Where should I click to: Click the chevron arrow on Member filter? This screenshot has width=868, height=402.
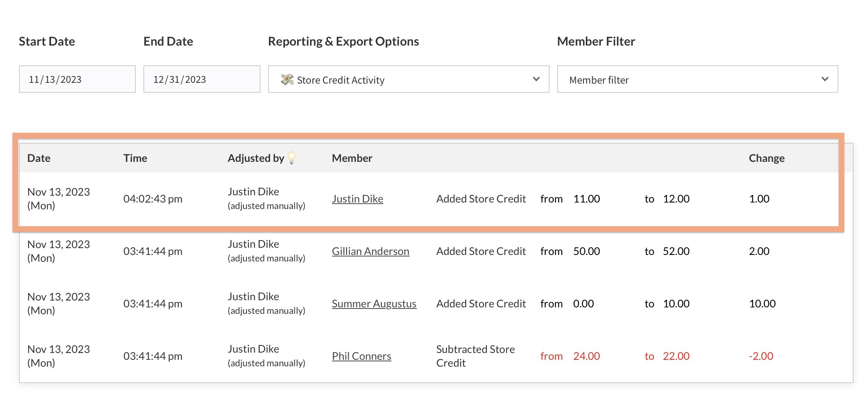825,79
